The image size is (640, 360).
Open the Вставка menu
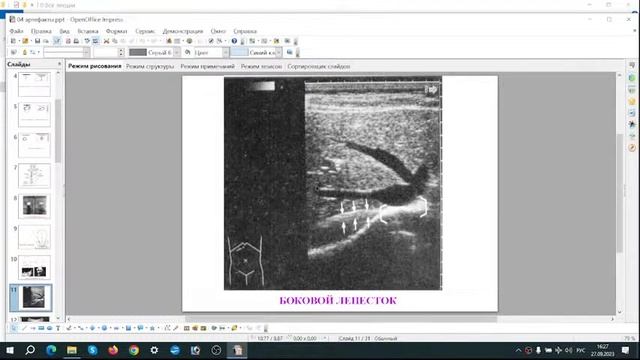(x=88, y=31)
